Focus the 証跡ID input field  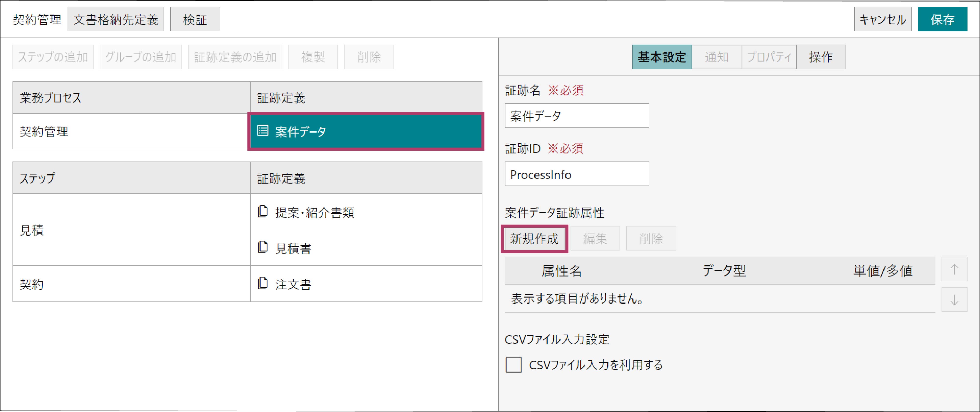click(577, 174)
